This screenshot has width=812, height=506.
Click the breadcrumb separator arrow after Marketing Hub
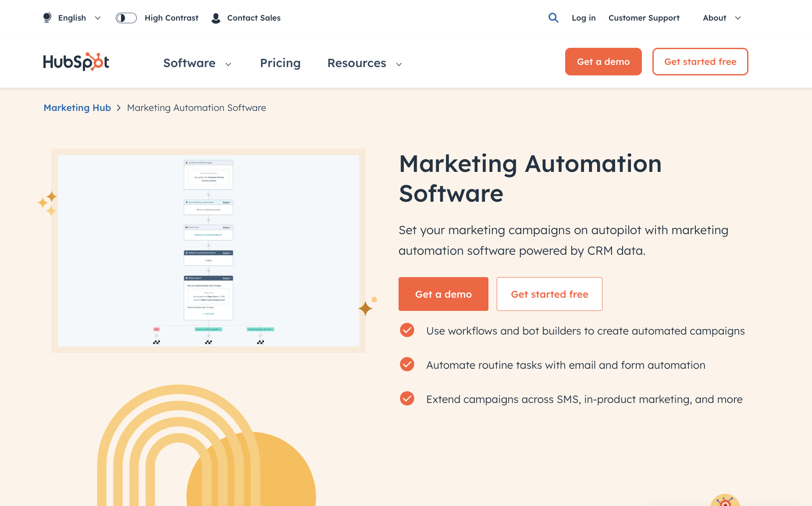tap(119, 108)
